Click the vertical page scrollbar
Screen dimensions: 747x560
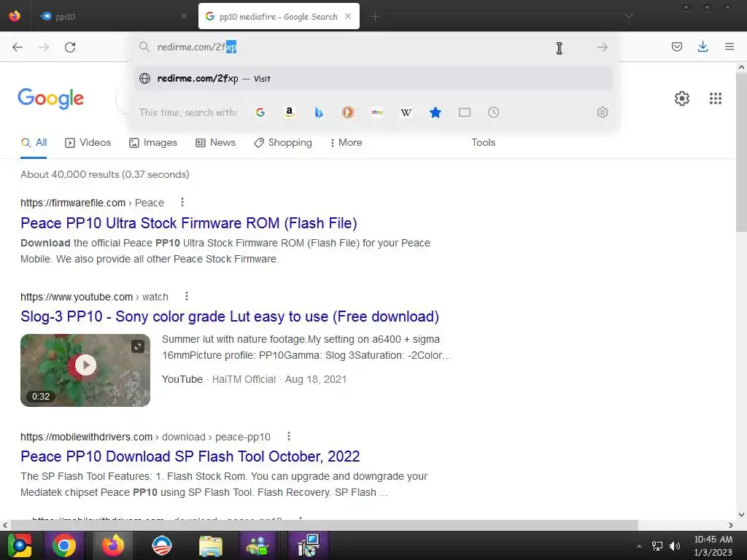click(x=741, y=152)
